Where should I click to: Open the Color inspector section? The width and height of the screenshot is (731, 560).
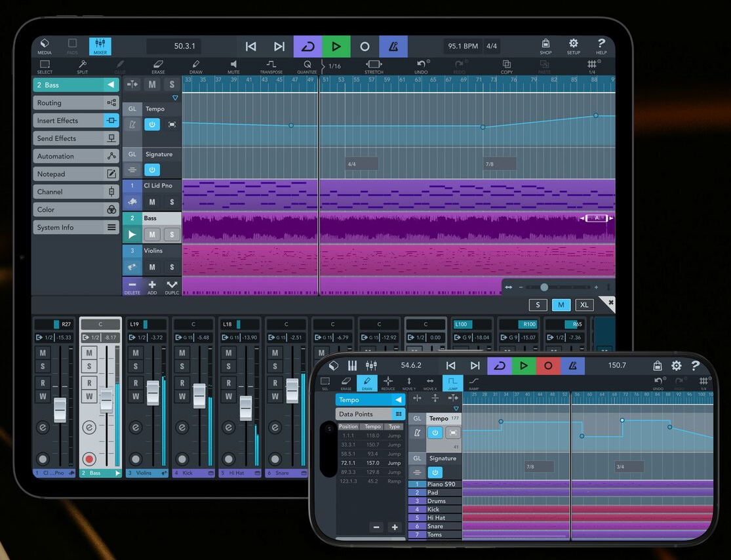[76, 209]
